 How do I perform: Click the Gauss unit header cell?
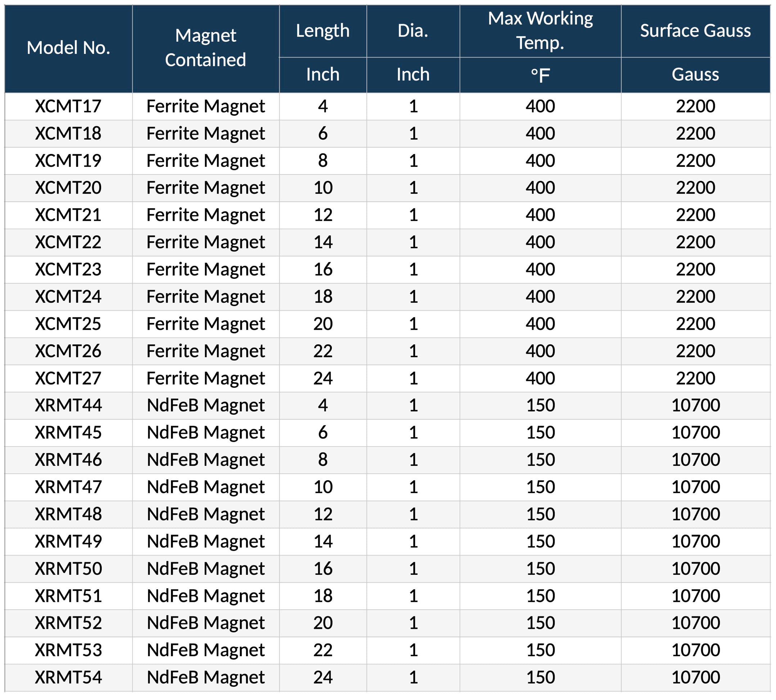(x=695, y=75)
